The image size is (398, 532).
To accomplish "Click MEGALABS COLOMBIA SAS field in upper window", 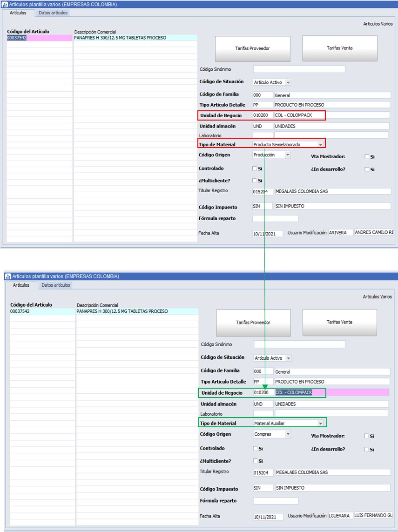I will (x=333, y=191).
